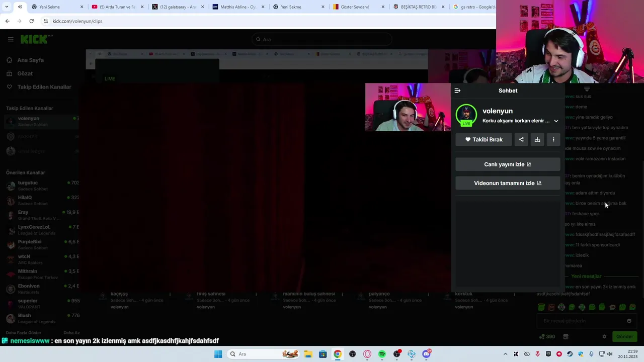
Task: Open tab search dropdown arrow
Action: (7, 7)
